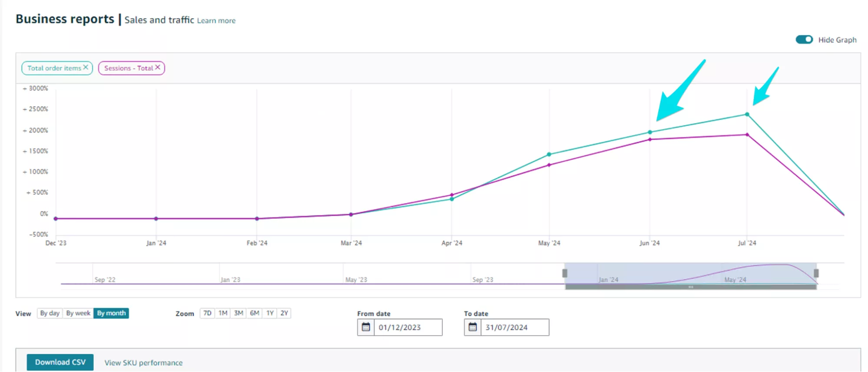The image size is (868, 372).
Task: Open the Learn more link
Action: click(216, 20)
